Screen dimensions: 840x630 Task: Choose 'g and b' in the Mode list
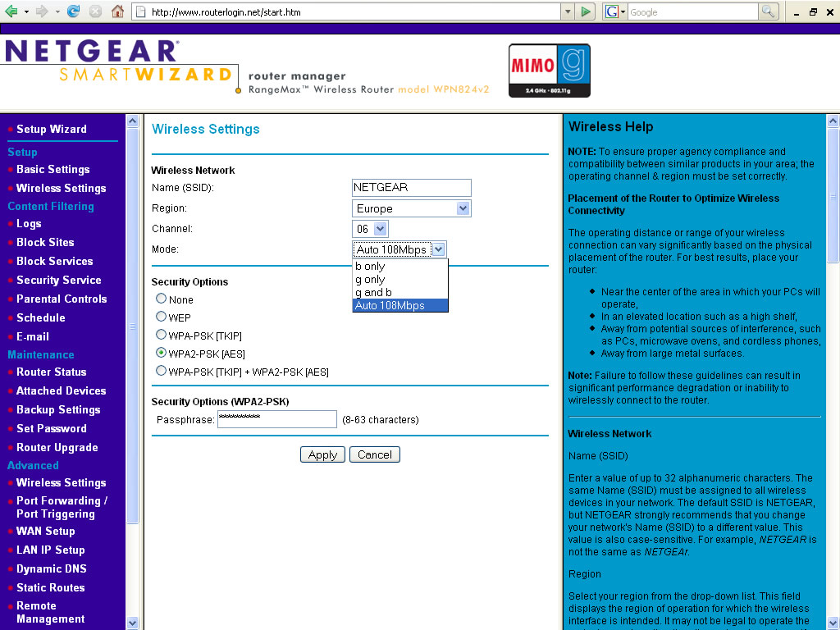pos(400,292)
